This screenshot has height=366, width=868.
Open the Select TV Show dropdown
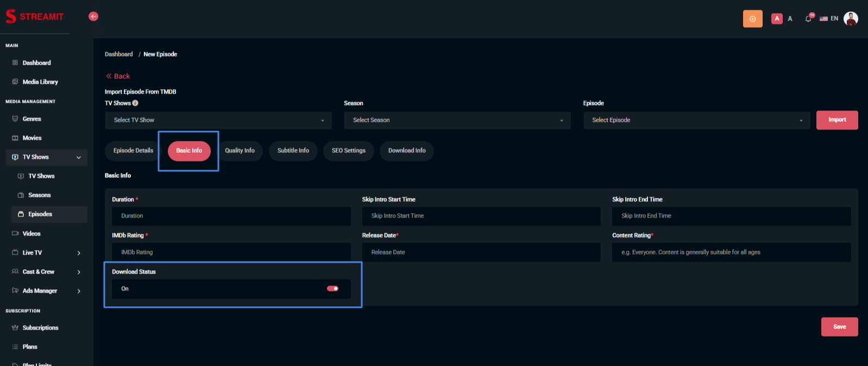pos(218,120)
